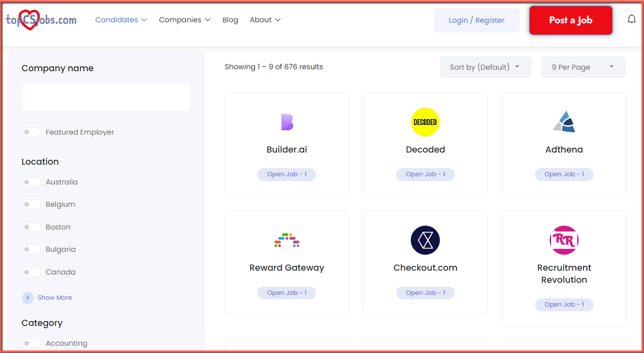Enable the Australia location filter
Screen dimensions: 644x353
(x=31, y=182)
